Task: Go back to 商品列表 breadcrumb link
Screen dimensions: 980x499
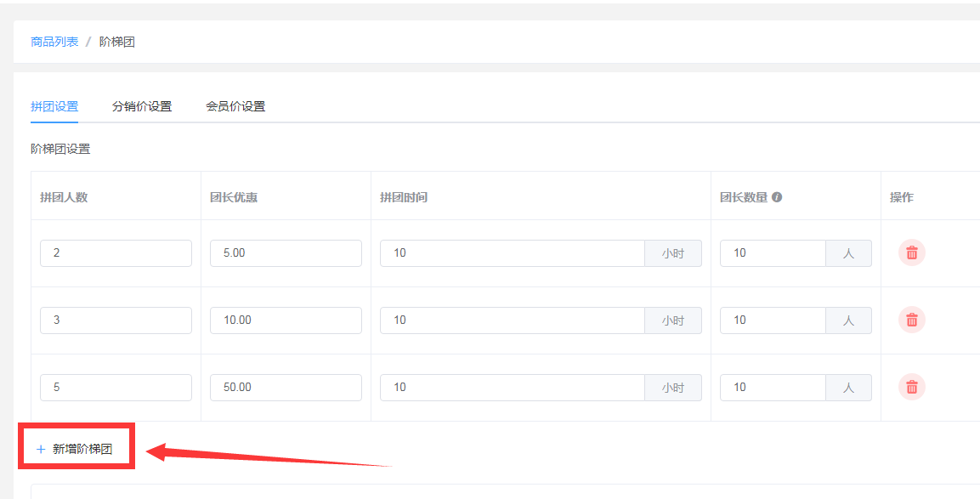Action: click(54, 42)
